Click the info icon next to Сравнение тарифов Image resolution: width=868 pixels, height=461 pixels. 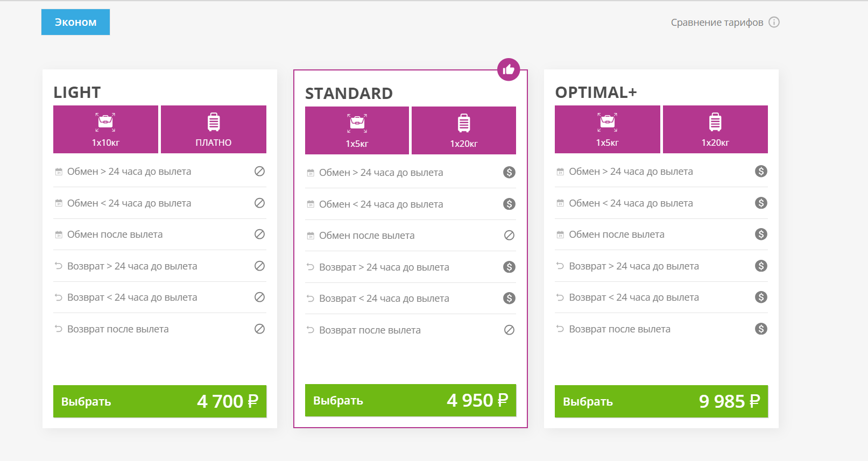click(x=774, y=22)
